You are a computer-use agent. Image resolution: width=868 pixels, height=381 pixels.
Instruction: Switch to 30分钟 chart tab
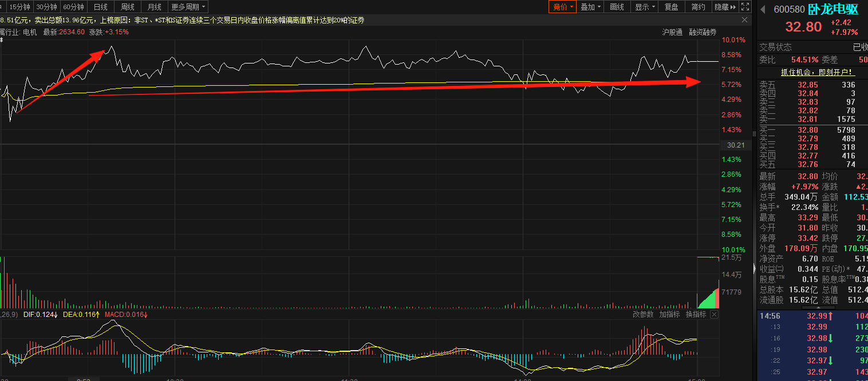pos(46,7)
